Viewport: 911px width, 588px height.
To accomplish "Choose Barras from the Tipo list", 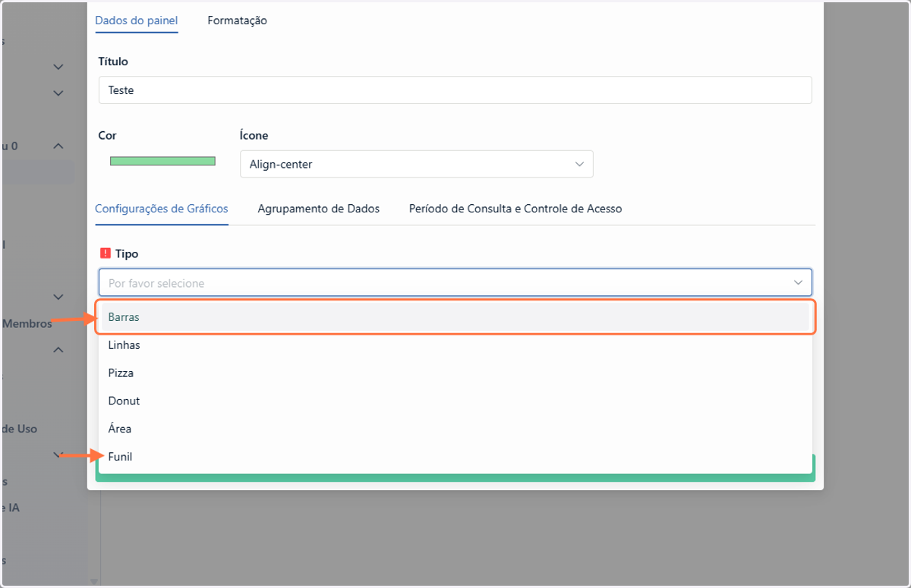I will tap(455, 317).
